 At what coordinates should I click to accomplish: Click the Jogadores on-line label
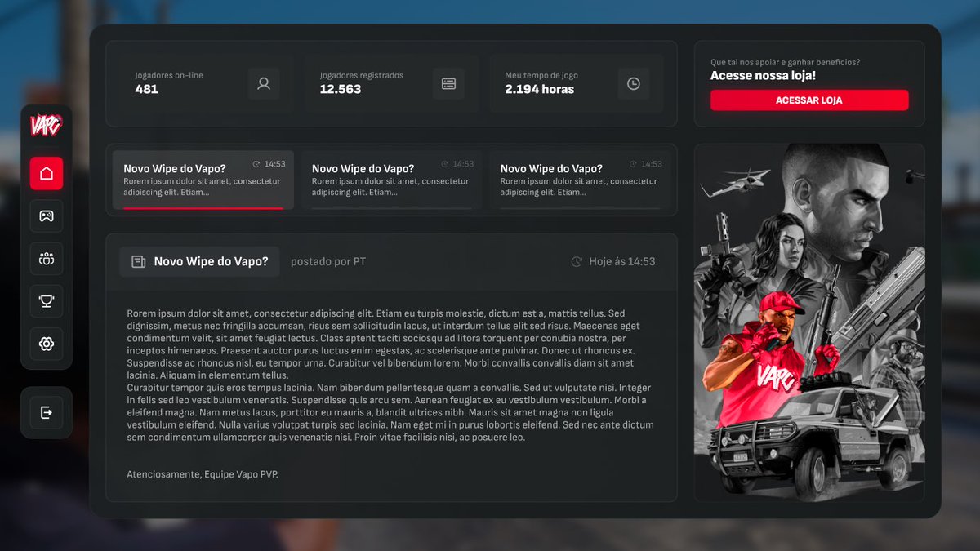(x=169, y=75)
